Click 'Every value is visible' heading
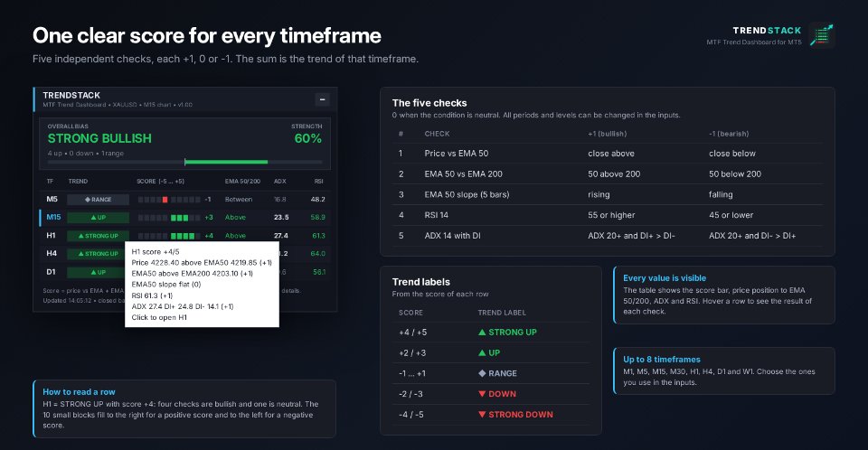The width and height of the screenshot is (868, 450). click(665, 277)
